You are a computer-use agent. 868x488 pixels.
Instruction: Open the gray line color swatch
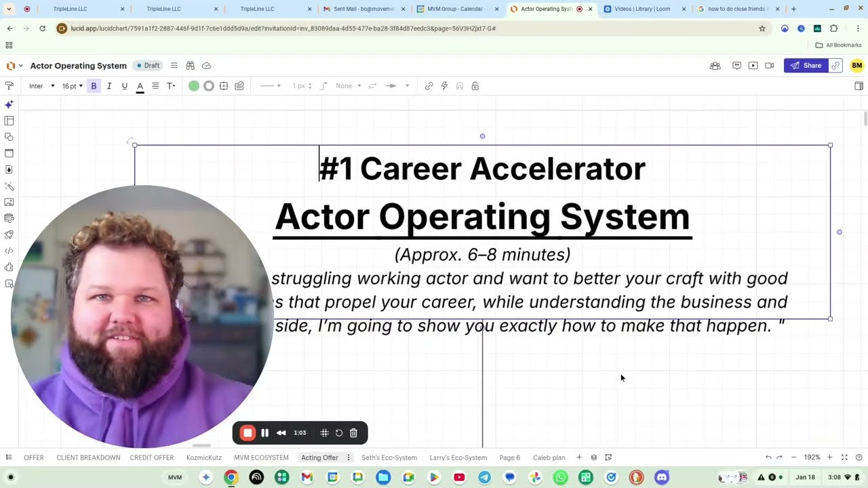pos(209,86)
